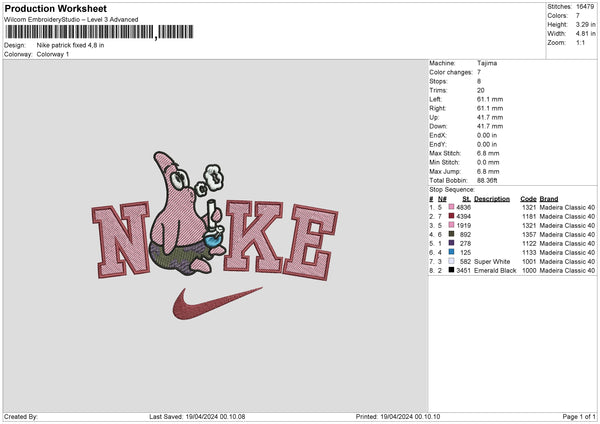Click the Machine value Tajima
600x424 pixels.
click(487, 63)
